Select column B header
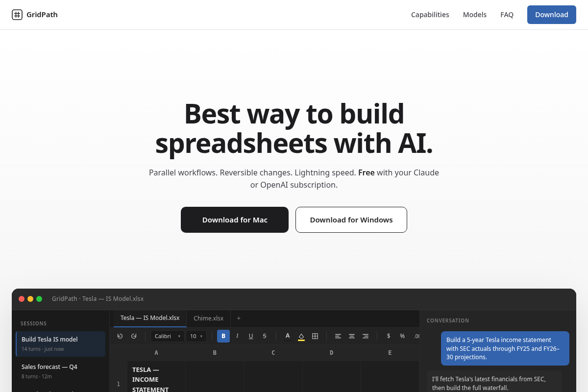This screenshot has width=588, height=392. tap(215, 353)
